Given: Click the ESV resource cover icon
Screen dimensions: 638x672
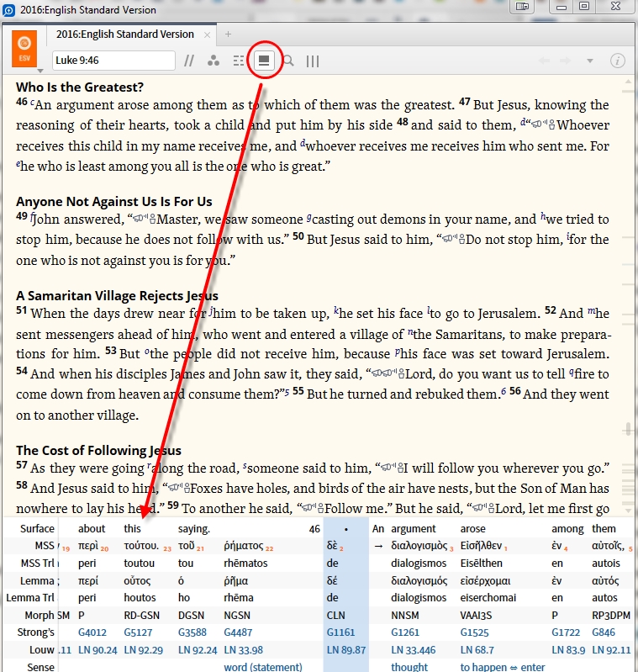Looking at the screenshot, I should (24, 49).
